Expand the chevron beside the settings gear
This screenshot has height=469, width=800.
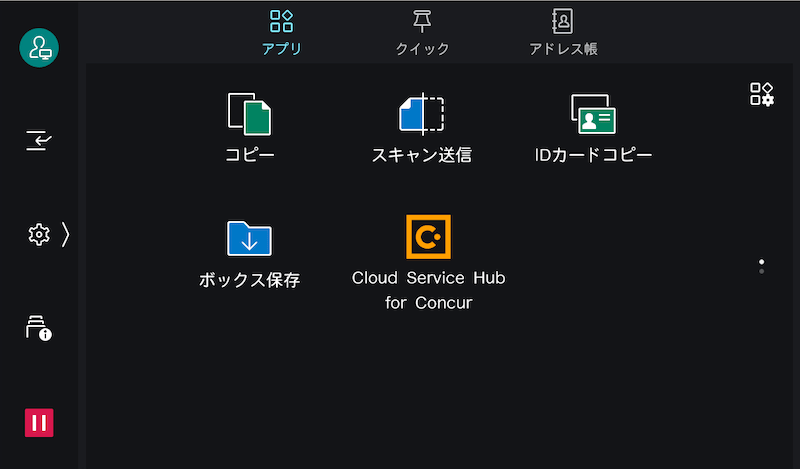tap(65, 234)
